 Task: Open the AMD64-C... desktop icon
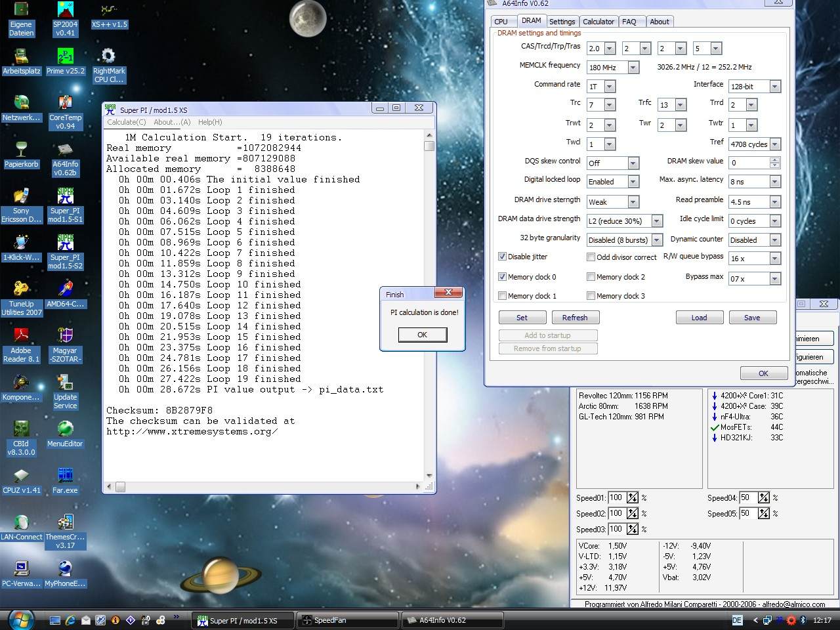[65, 294]
